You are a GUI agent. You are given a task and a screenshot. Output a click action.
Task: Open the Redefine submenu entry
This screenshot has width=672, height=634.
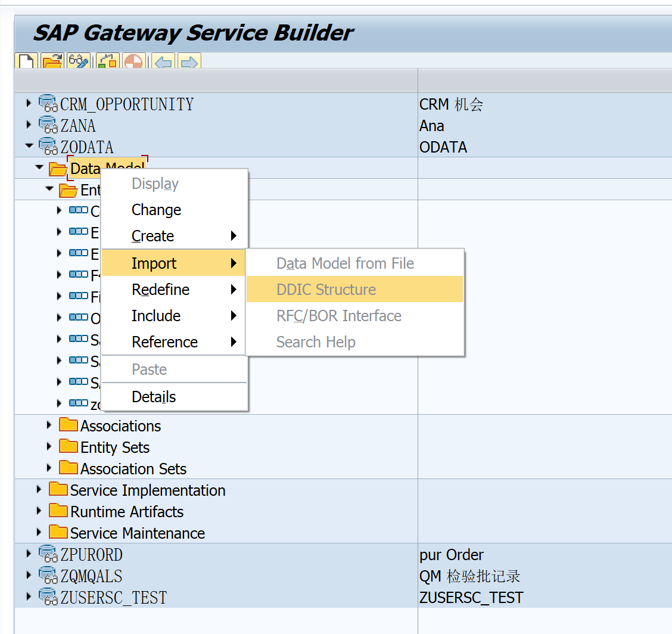point(174,290)
